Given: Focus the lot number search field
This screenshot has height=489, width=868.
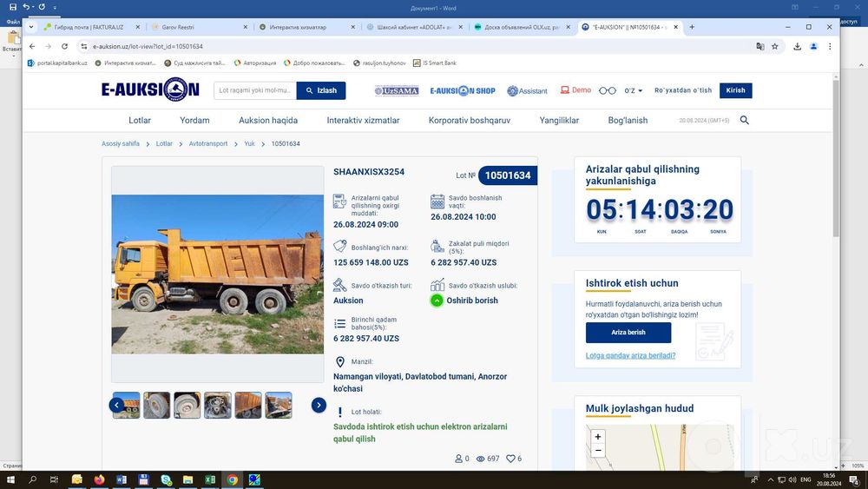Looking at the screenshot, I should [255, 90].
